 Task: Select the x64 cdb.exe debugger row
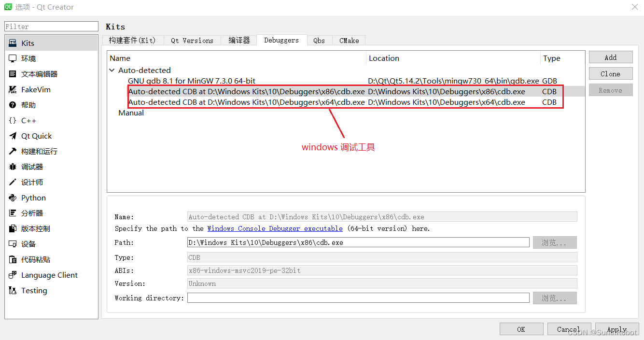tap(346, 102)
